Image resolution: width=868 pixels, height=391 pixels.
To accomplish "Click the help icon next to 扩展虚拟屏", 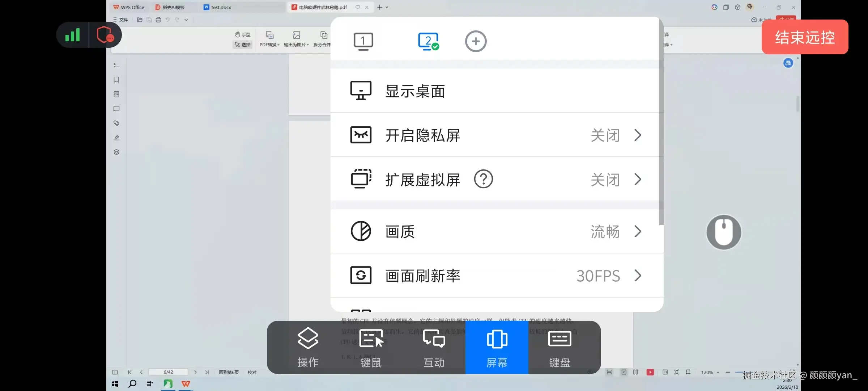I will pos(483,179).
